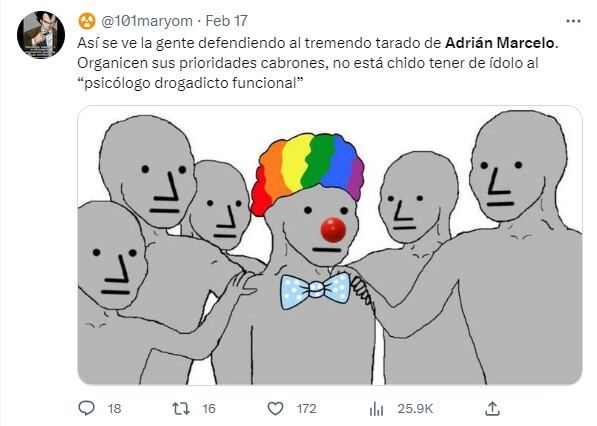
Task: Open the author's profile avatar picture
Action: click(41, 35)
